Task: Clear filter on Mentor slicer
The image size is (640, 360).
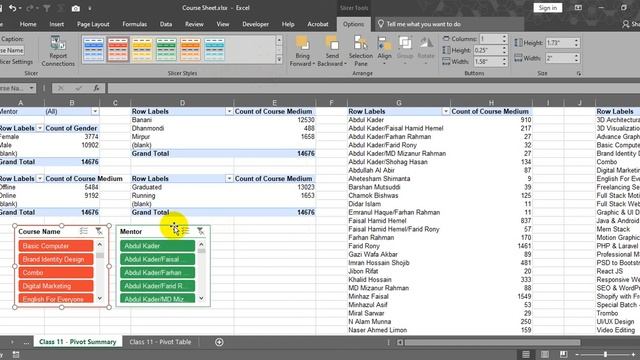Action: [x=200, y=231]
